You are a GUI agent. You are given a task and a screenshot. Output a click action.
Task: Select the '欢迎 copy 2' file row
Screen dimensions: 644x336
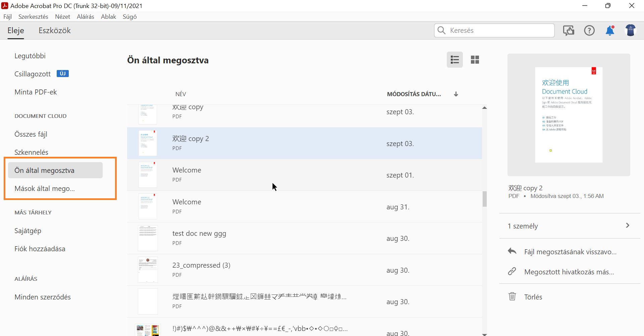point(305,143)
